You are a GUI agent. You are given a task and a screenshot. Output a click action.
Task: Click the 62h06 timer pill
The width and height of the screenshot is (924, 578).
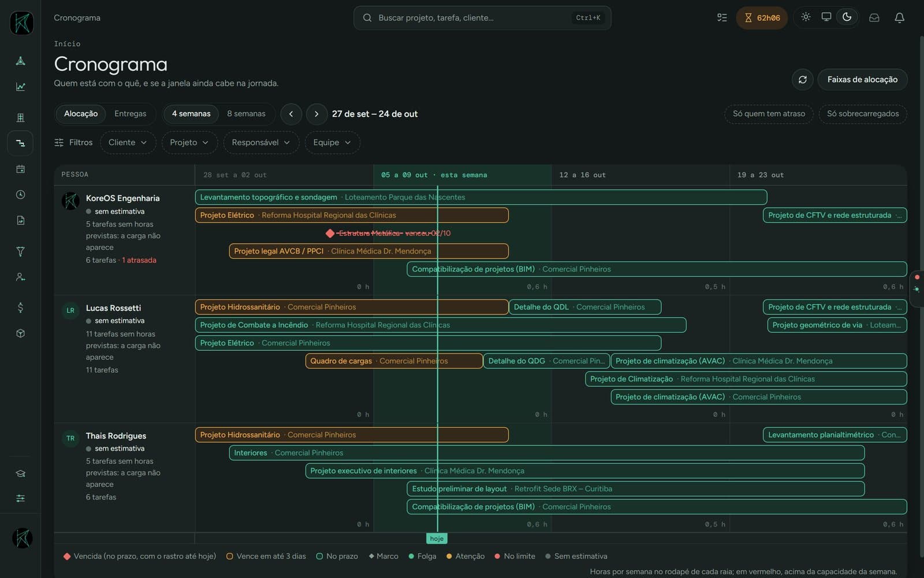click(x=762, y=18)
